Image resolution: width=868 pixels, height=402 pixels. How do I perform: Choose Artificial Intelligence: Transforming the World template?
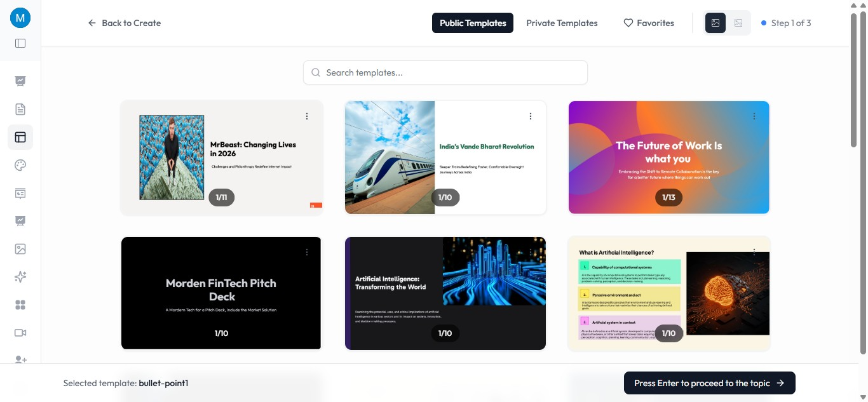[x=445, y=293]
